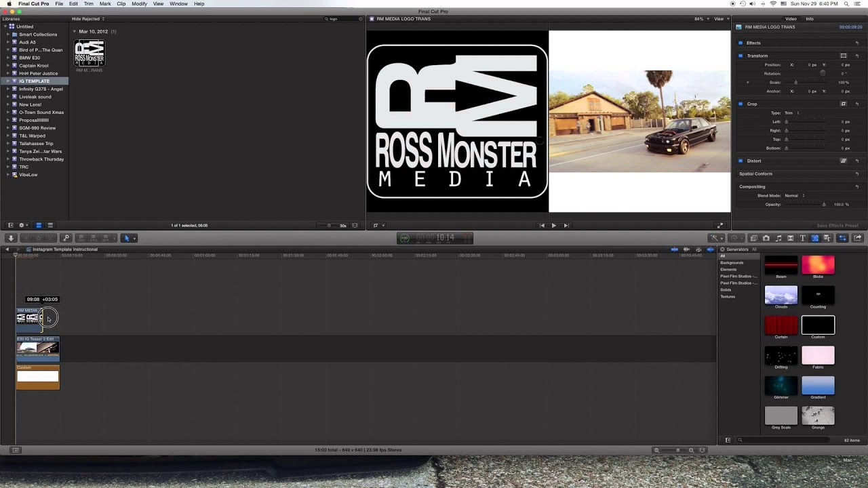The width and height of the screenshot is (868, 488).
Task: Reset Spatial Conform parameters
Action: pos(857,174)
